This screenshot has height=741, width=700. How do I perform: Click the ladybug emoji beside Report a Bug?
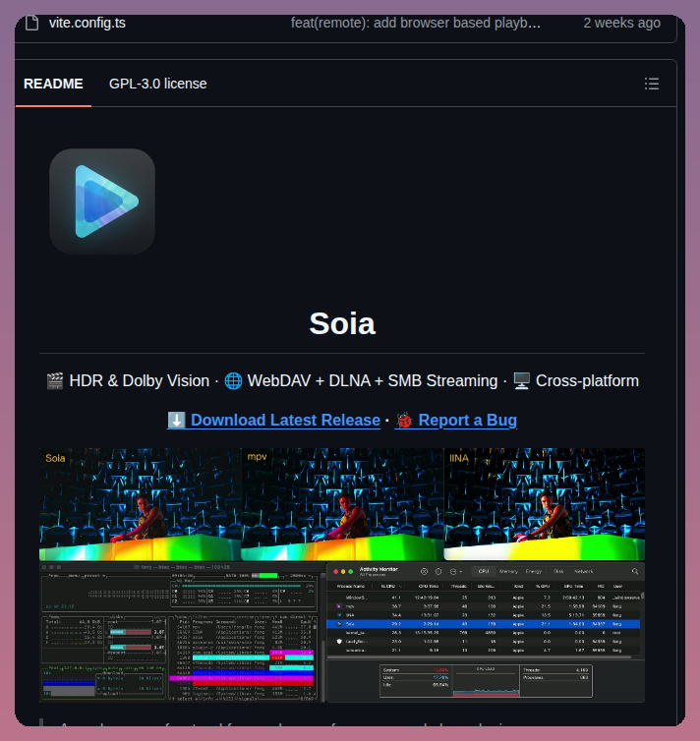click(x=404, y=420)
